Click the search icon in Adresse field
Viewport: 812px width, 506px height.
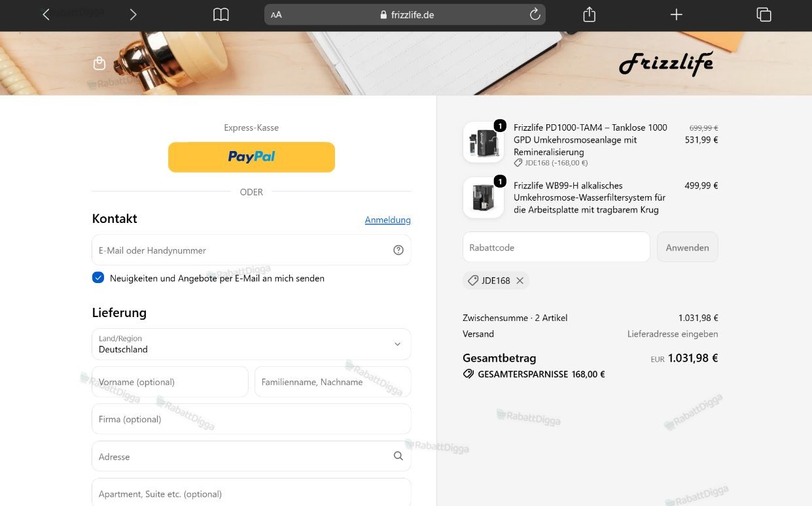(398, 456)
